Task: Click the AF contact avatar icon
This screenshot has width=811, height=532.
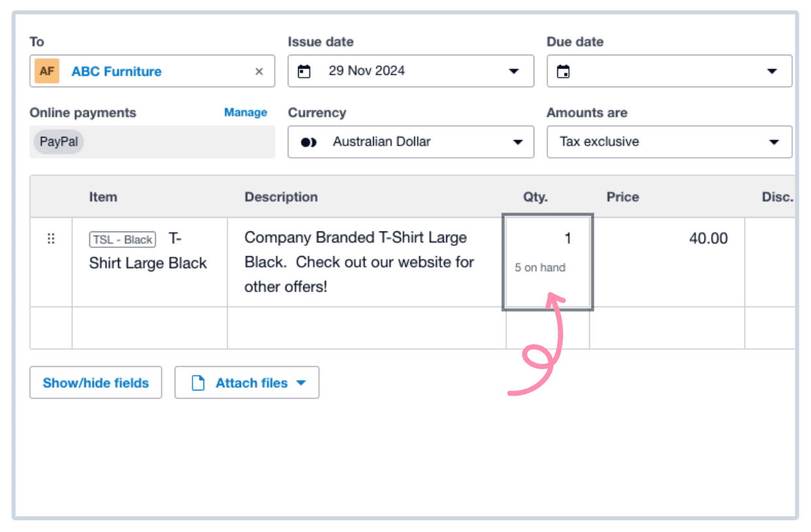Action: click(x=47, y=71)
